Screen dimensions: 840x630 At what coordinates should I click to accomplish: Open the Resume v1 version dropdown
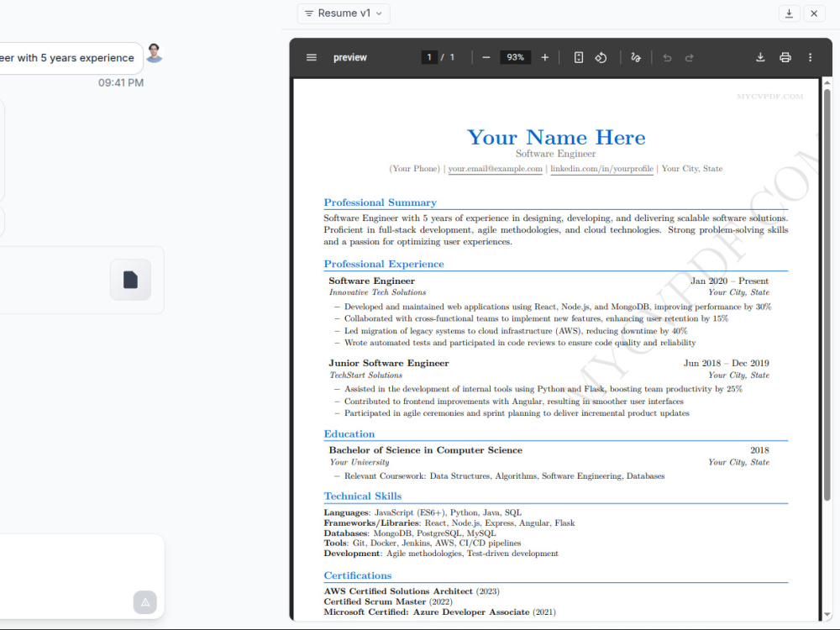pyautogui.click(x=344, y=13)
